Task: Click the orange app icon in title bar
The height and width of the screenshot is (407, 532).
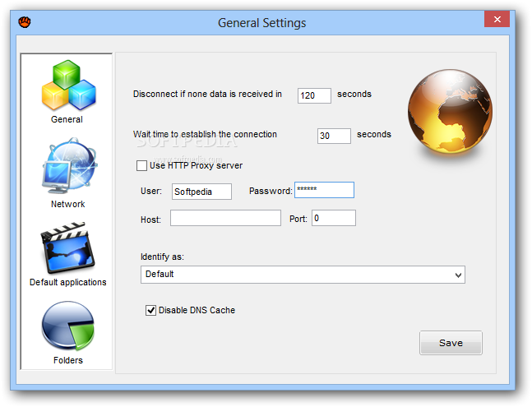Action: 25,22
